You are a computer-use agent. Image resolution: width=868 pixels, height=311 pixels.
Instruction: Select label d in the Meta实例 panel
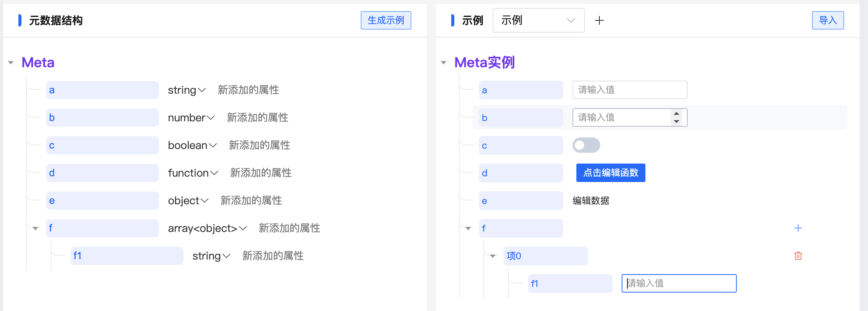point(521,173)
